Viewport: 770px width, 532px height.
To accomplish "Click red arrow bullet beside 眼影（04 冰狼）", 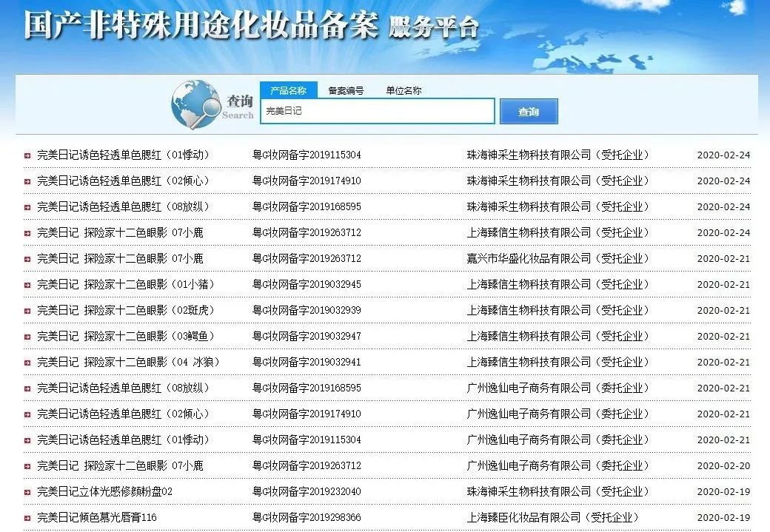I will [27, 363].
